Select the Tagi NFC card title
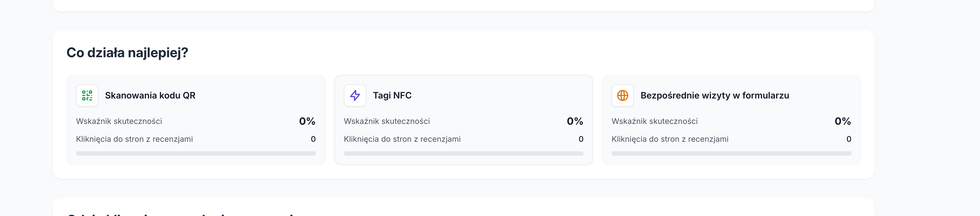980x216 pixels. (x=392, y=95)
